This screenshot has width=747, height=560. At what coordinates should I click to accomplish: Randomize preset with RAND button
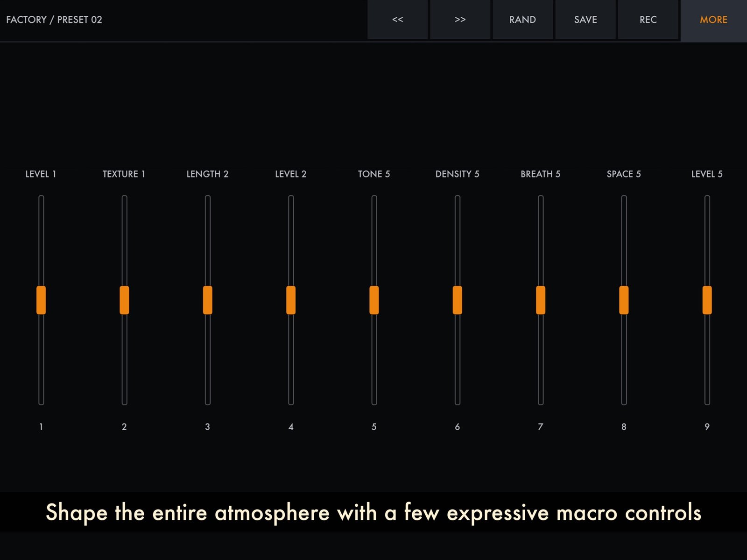(x=522, y=20)
